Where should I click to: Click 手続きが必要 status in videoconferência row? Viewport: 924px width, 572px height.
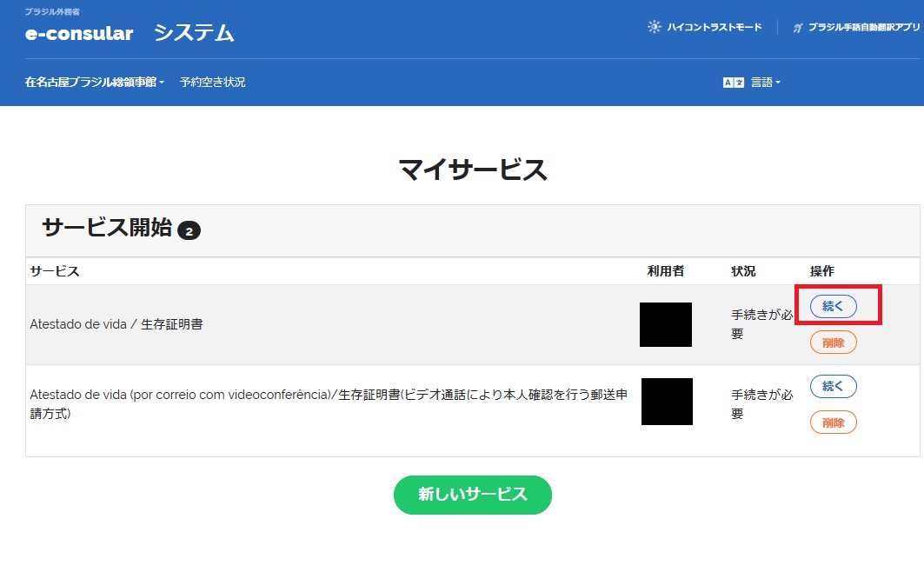(762, 404)
